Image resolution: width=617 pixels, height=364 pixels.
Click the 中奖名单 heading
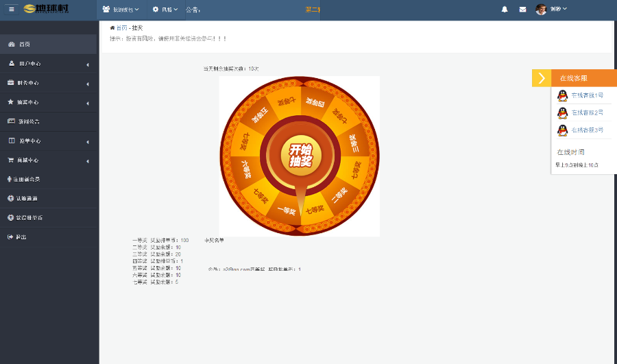(x=214, y=240)
